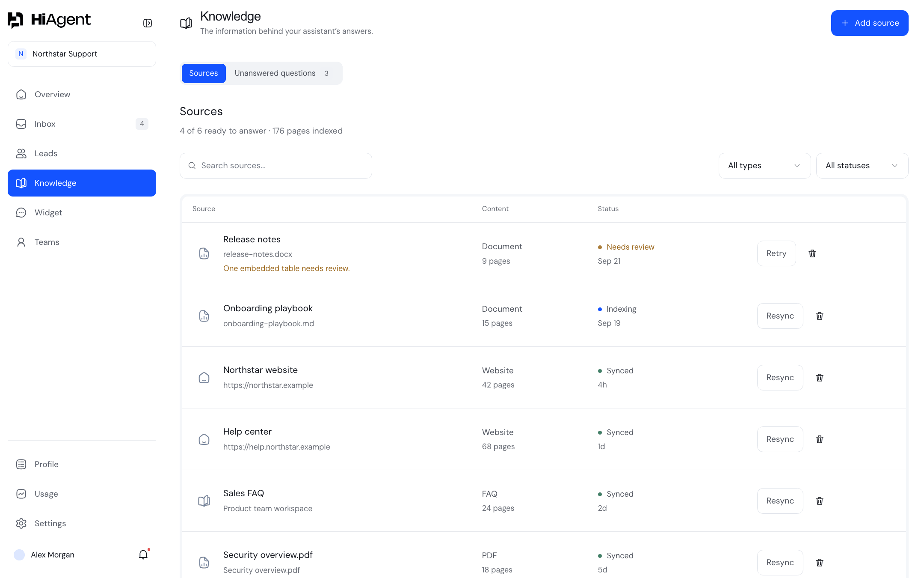Delete the Security overview.pdf source

click(x=820, y=563)
